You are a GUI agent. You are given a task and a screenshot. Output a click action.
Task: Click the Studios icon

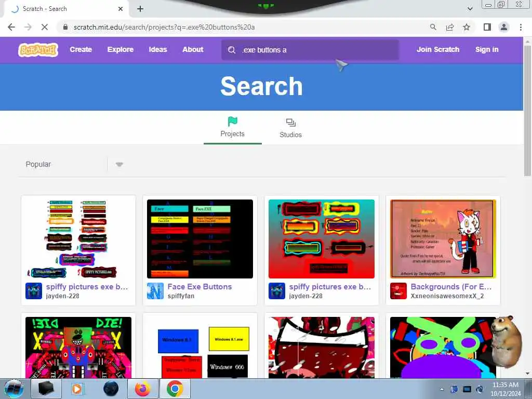(291, 123)
